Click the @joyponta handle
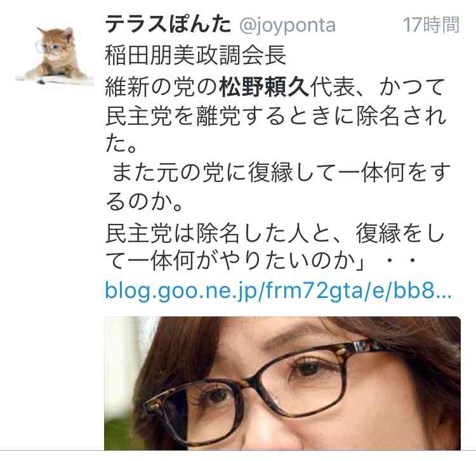The height and width of the screenshot is (461, 476). click(288, 25)
